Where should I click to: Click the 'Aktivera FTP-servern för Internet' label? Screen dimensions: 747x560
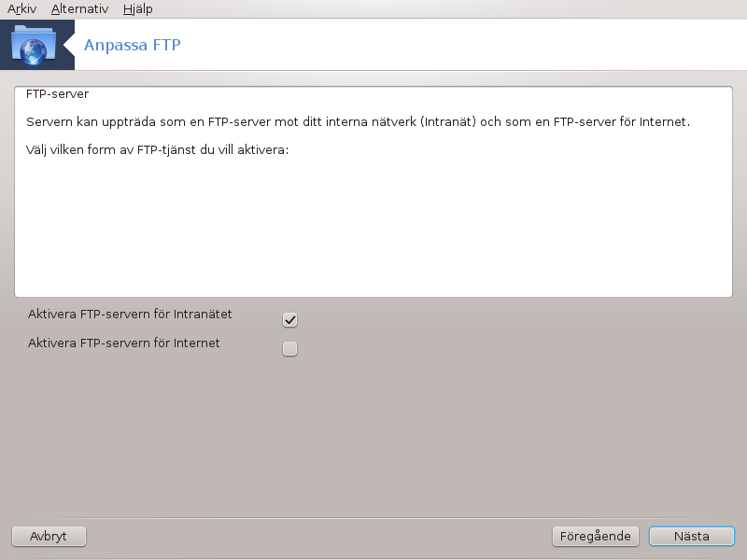pos(124,343)
